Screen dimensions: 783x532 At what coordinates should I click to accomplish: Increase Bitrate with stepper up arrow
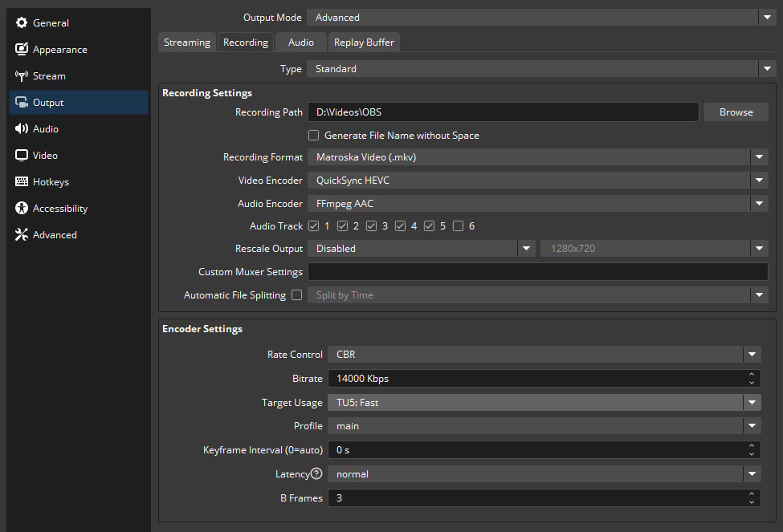click(x=752, y=374)
